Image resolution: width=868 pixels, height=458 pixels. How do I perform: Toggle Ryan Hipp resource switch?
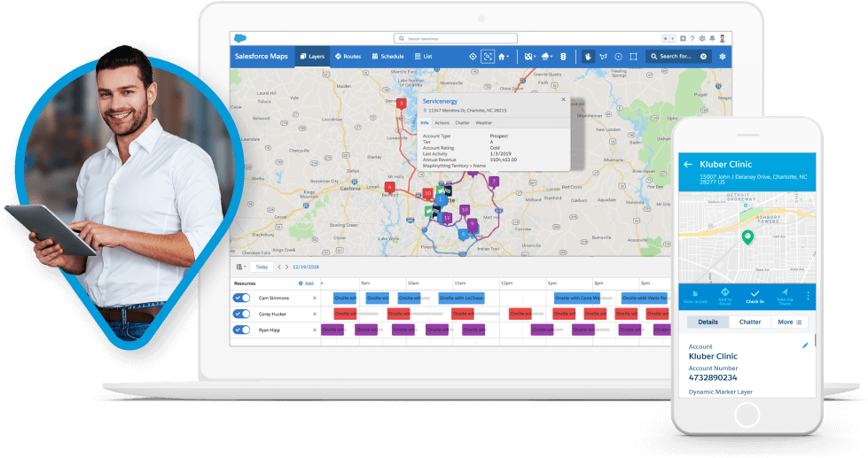tap(241, 330)
